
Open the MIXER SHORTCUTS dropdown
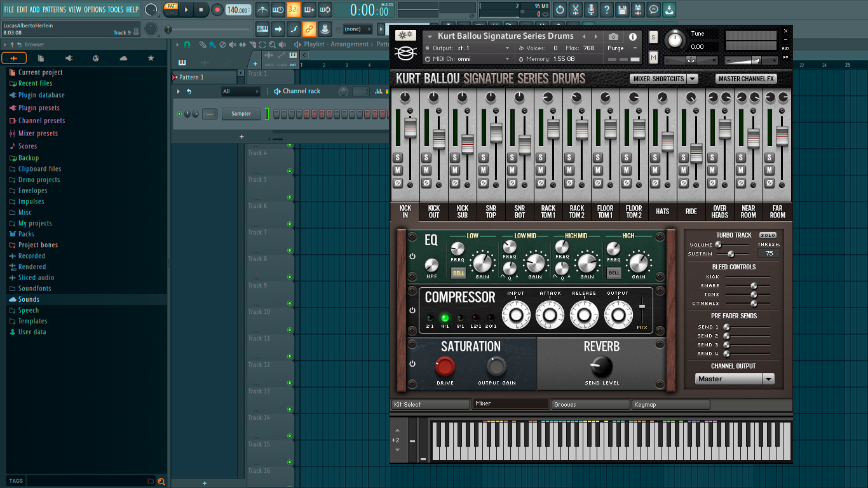663,79
